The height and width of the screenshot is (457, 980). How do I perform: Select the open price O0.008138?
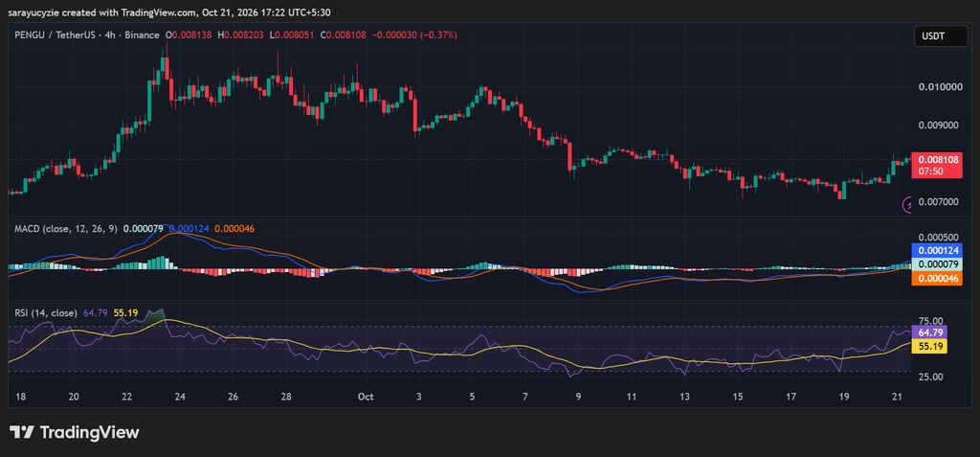pyautogui.click(x=189, y=35)
